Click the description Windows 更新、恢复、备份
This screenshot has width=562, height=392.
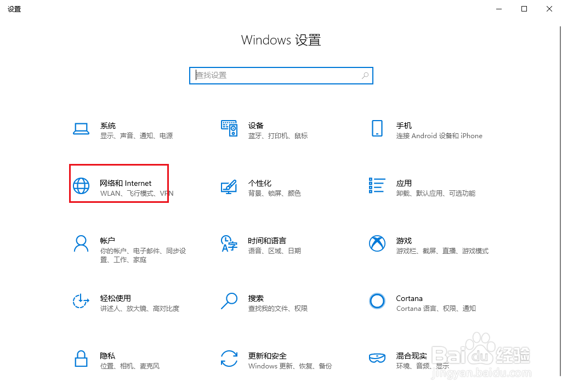(290, 366)
